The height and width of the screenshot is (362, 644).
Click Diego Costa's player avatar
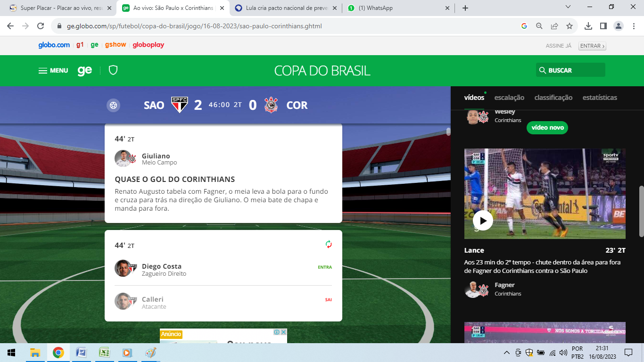(x=123, y=268)
